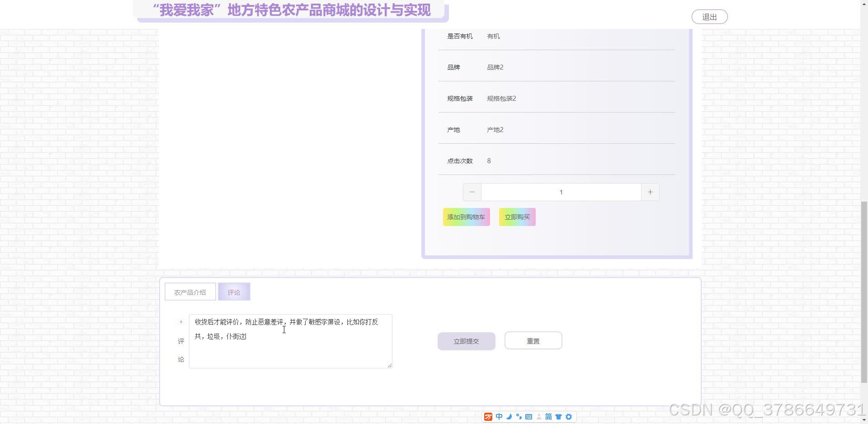The height and width of the screenshot is (424, 868).
Task: Increase quantity with the plus stepper
Action: 650,192
